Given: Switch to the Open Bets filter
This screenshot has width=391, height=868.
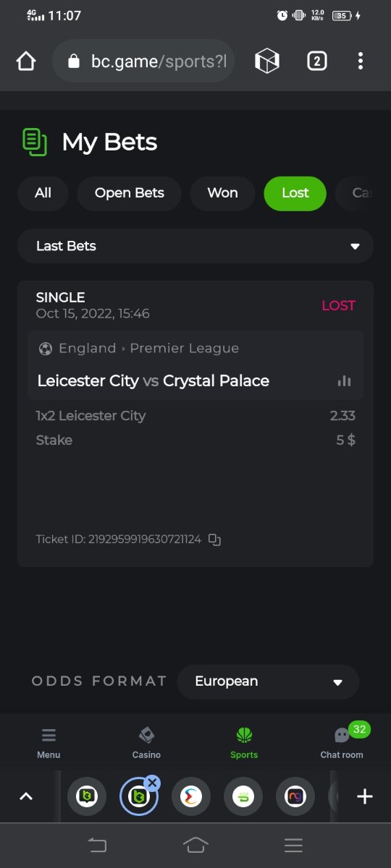Looking at the screenshot, I should click(x=130, y=193).
